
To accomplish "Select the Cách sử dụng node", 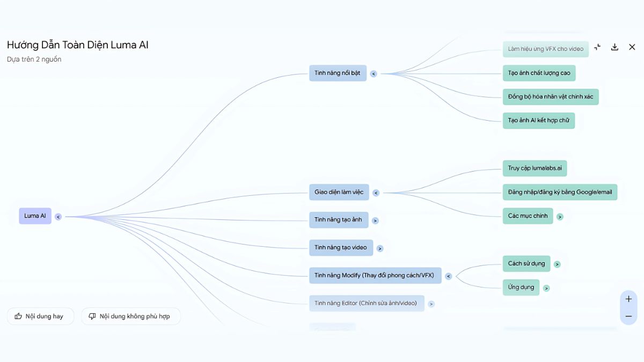I will [x=526, y=264].
